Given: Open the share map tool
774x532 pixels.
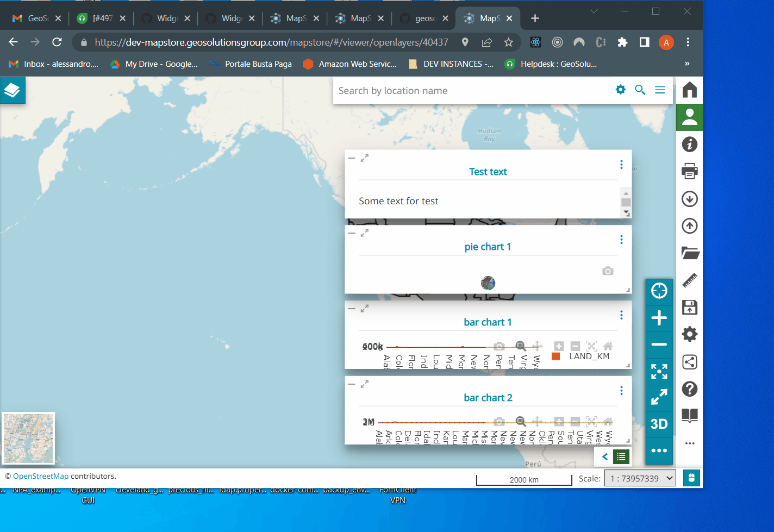Looking at the screenshot, I should (690, 361).
